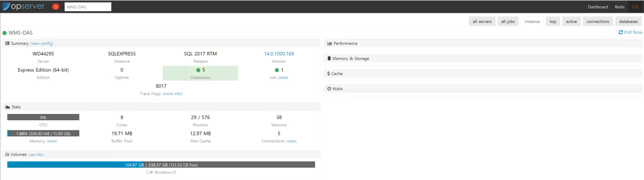Viewport: 644px width, 180px height.
Task: Click the green status dot beside WMS-DAS
Action: click(x=5, y=33)
